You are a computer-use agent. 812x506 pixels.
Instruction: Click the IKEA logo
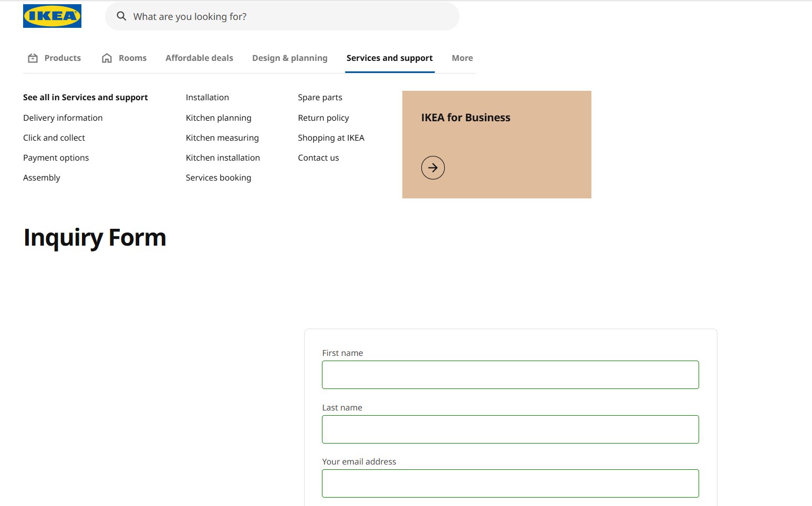pos(51,16)
